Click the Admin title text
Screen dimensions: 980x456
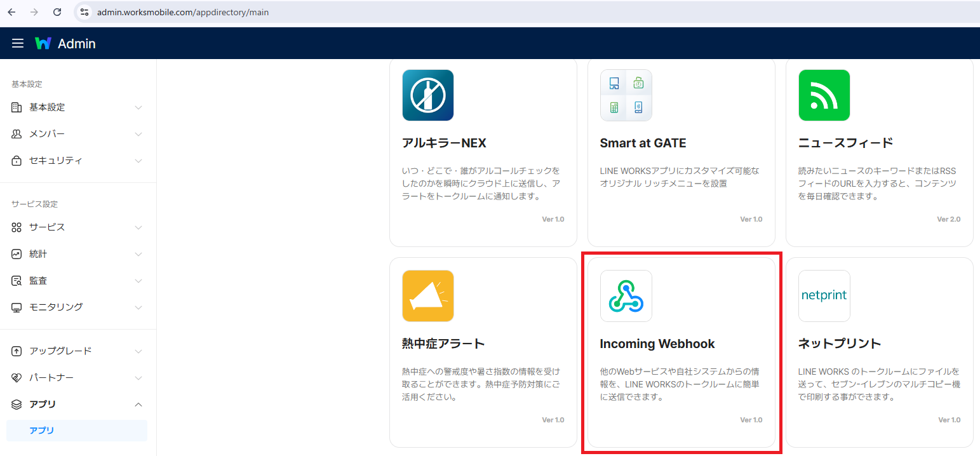tap(77, 44)
